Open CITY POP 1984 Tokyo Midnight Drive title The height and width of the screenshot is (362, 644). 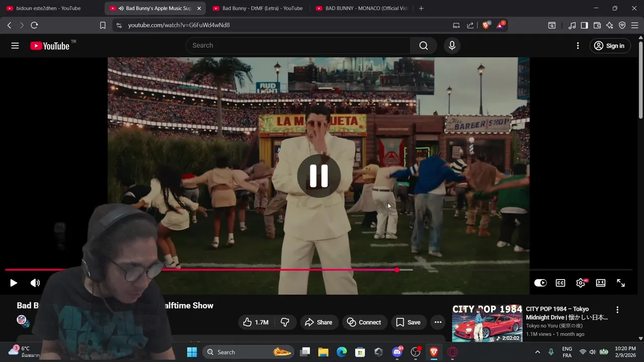567,313
